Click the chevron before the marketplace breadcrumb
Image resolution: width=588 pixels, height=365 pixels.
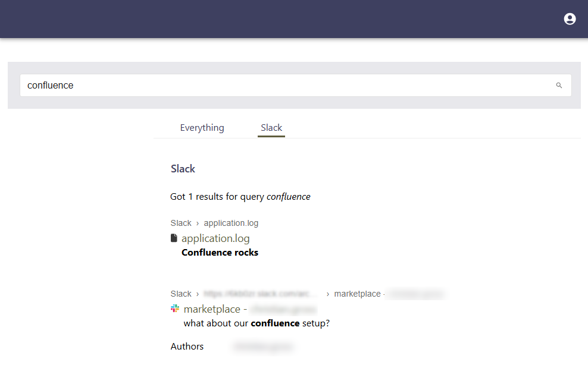pyautogui.click(x=327, y=294)
